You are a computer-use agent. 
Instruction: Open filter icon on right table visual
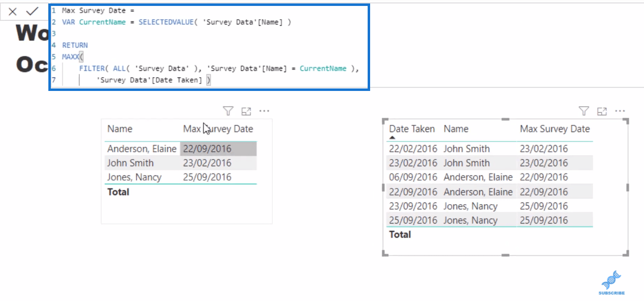point(584,111)
